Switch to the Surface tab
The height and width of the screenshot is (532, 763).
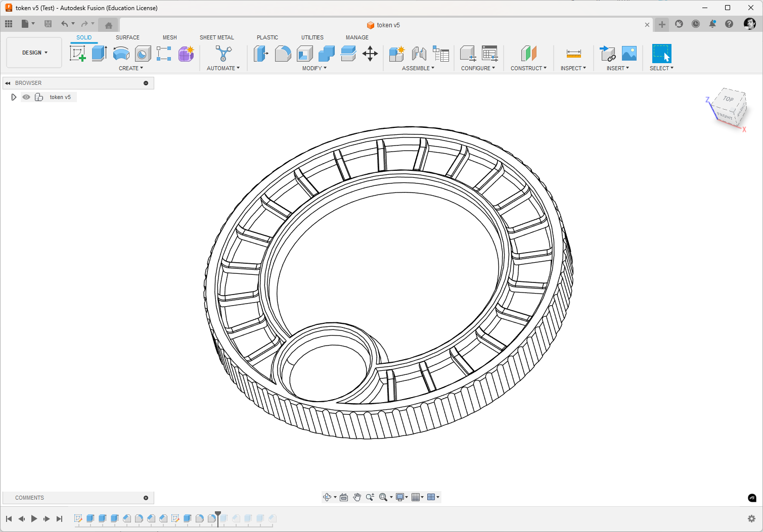[127, 37]
